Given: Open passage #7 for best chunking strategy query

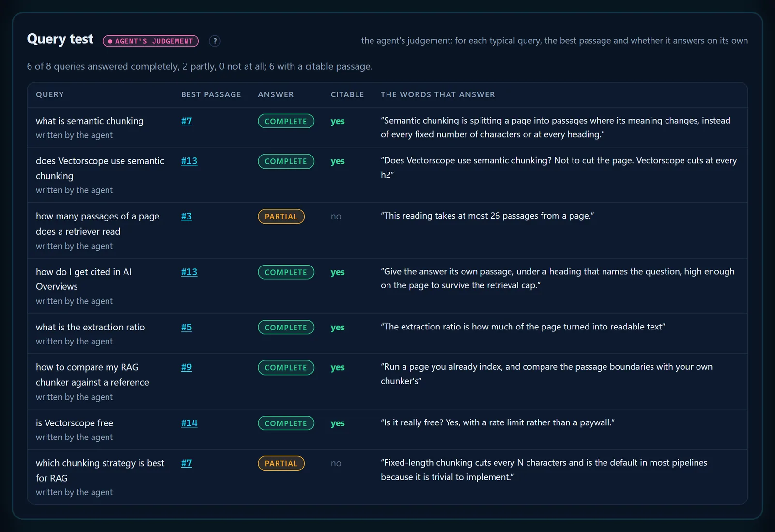Looking at the screenshot, I should click(186, 463).
